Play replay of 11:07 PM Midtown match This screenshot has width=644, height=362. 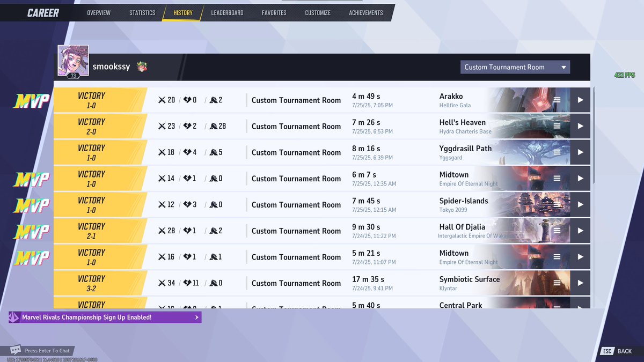[x=580, y=257]
